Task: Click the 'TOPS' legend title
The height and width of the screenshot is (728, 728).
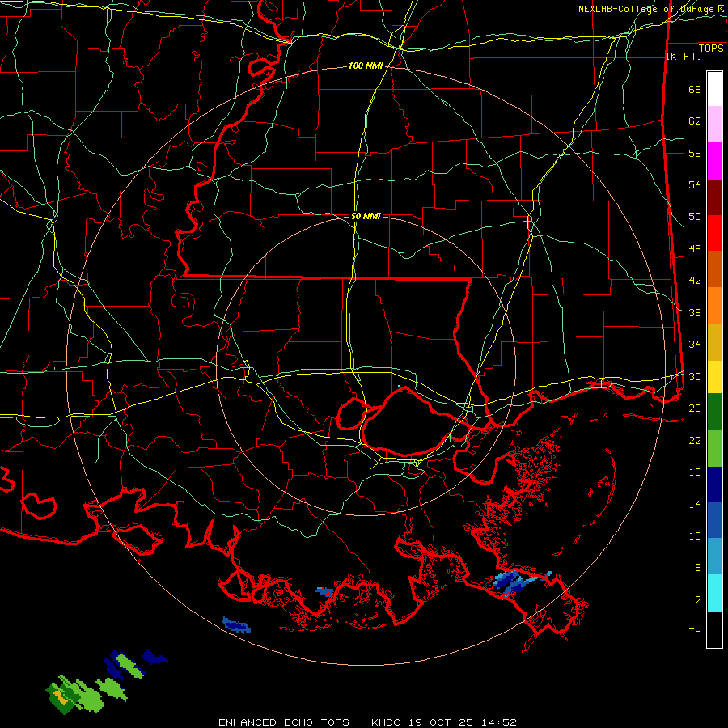Action: (711, 49)
